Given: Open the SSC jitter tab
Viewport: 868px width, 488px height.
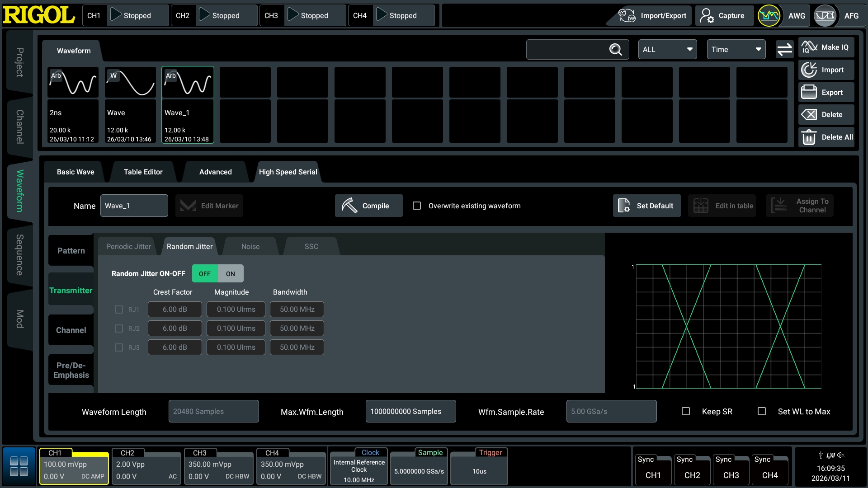Looking at the screenshot, I should click(x=311, y=247).
